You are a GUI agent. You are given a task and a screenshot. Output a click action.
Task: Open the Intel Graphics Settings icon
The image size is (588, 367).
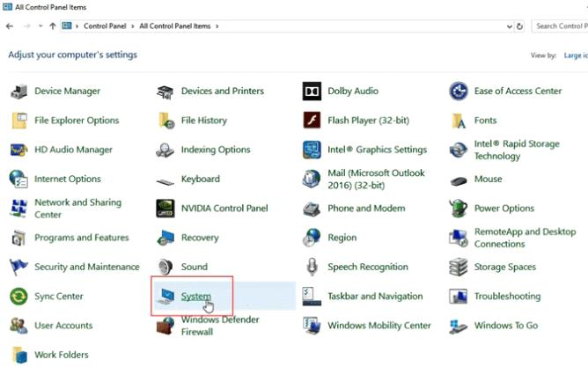312,150
